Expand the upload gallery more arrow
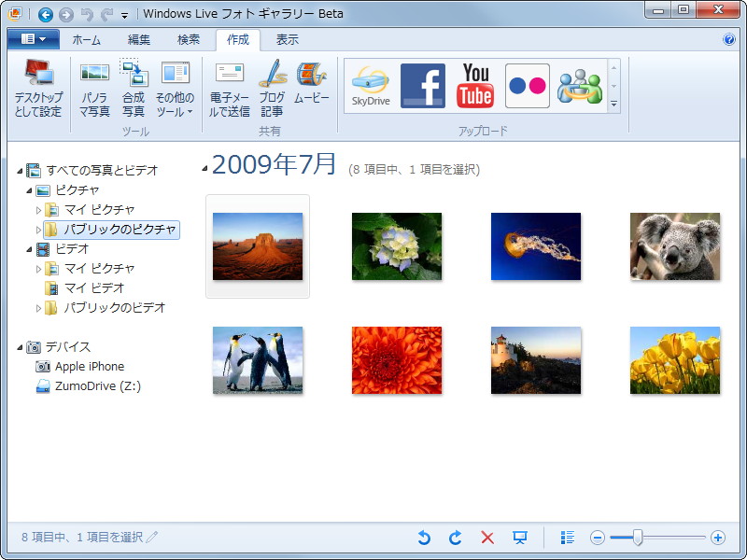Viewport: 747px width, 560px height. point(614,104)
